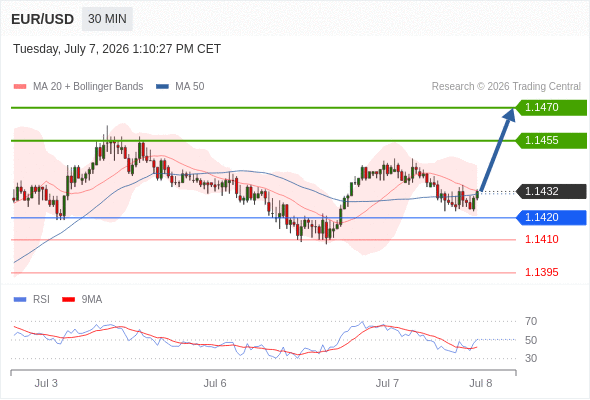590x400 pixels.
Task: Click the RSI 70 level label
Action: point(531,321)
